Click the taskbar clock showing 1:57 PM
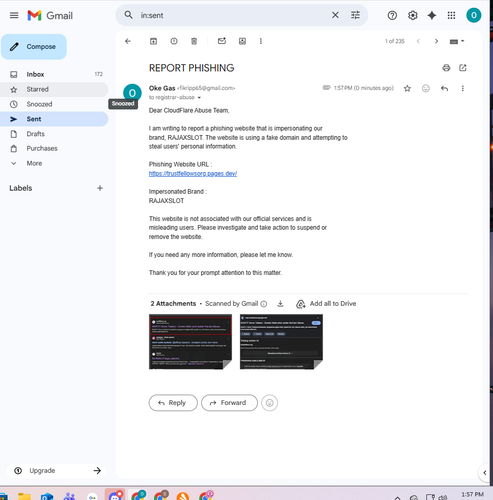493x500 pixels. point(472,495)
